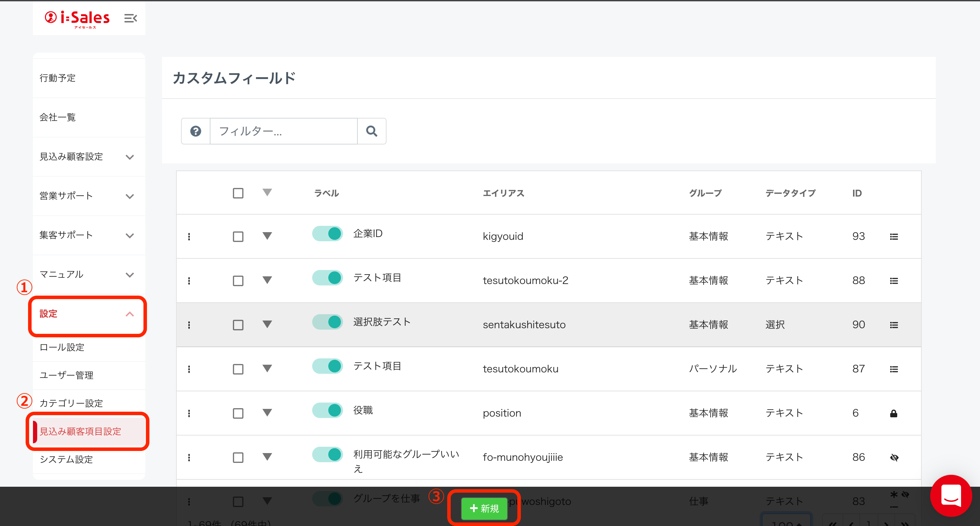Screen dimensions: 980x526
Task: Click the hidden-eye icon in fo-munohyoujiiie row
Action: coord(894,458)
